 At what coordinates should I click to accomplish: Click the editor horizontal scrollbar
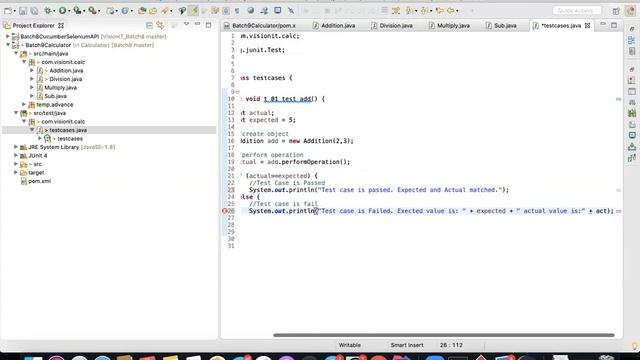(x=444, y=335)
